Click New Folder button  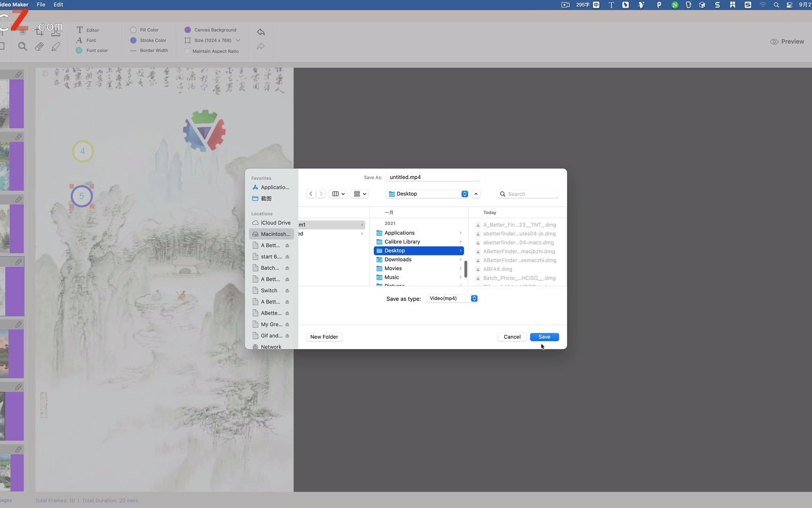point(324,337)
